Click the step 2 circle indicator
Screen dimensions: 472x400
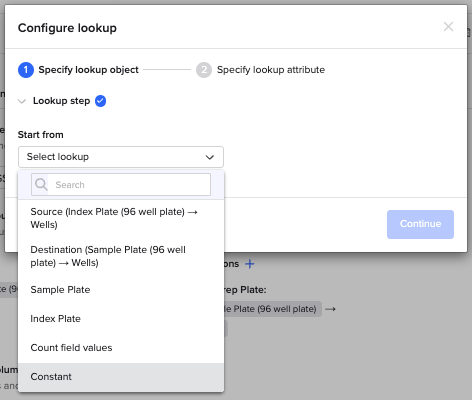point(204,70)
